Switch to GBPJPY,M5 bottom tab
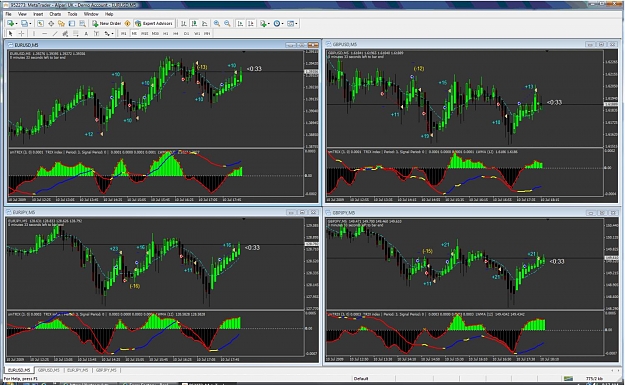The height and width of the screenshot is (385, 625). pos(106,370)
